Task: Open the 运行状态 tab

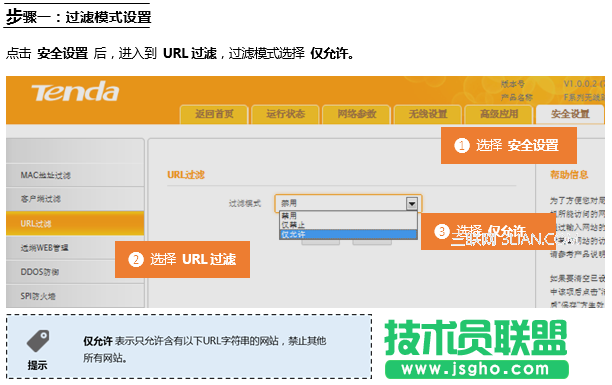Action: click(x=285, y=114)
